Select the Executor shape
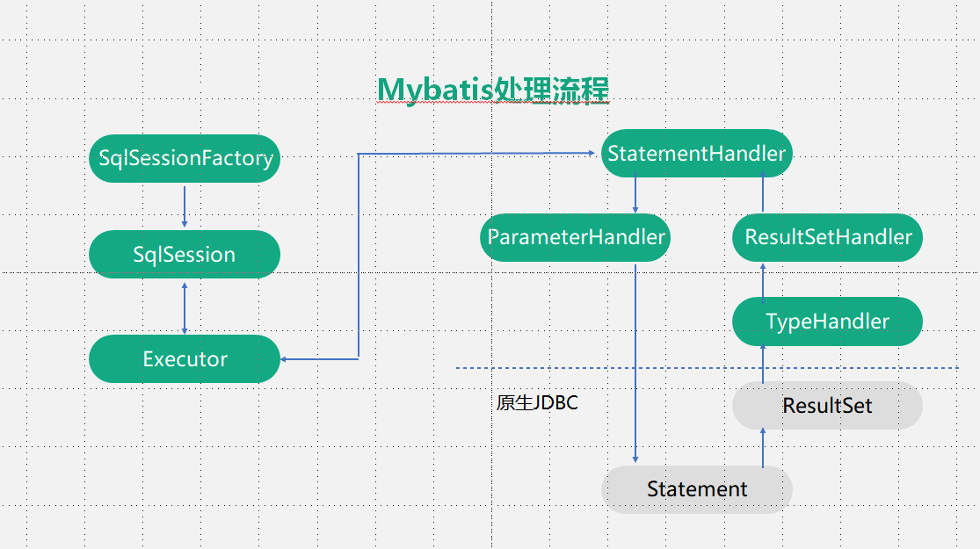The image size is (980, 549). point(185,358)
